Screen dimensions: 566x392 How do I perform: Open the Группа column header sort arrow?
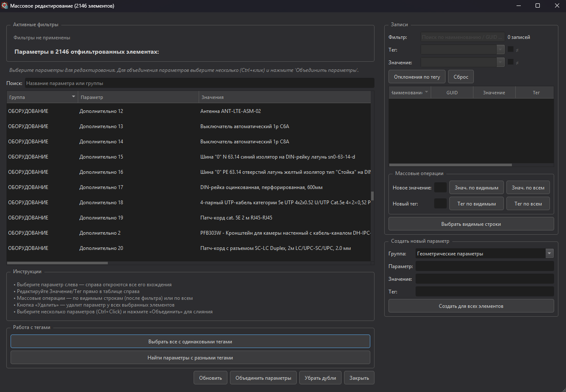pos(74,97)
